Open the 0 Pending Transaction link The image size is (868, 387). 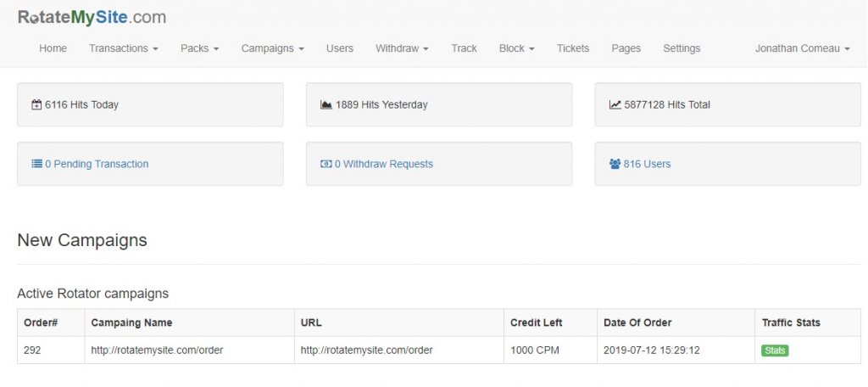(x=97, y=164)
